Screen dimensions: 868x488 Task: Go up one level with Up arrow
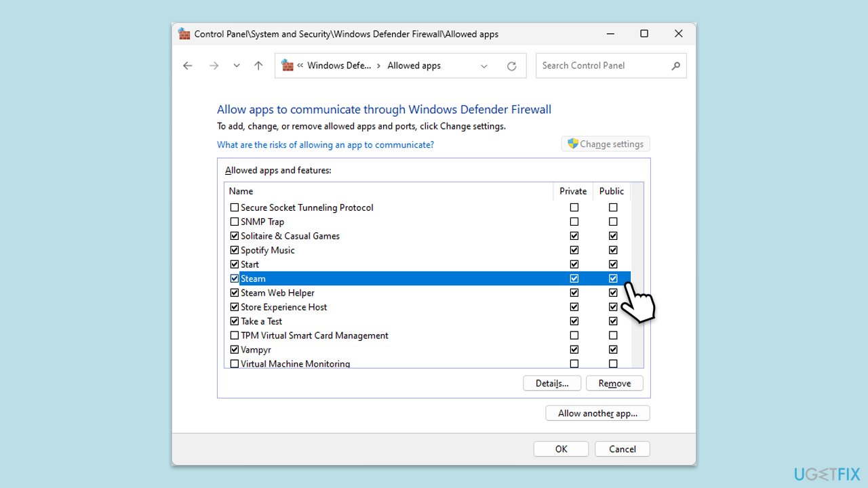pos(258,66)
